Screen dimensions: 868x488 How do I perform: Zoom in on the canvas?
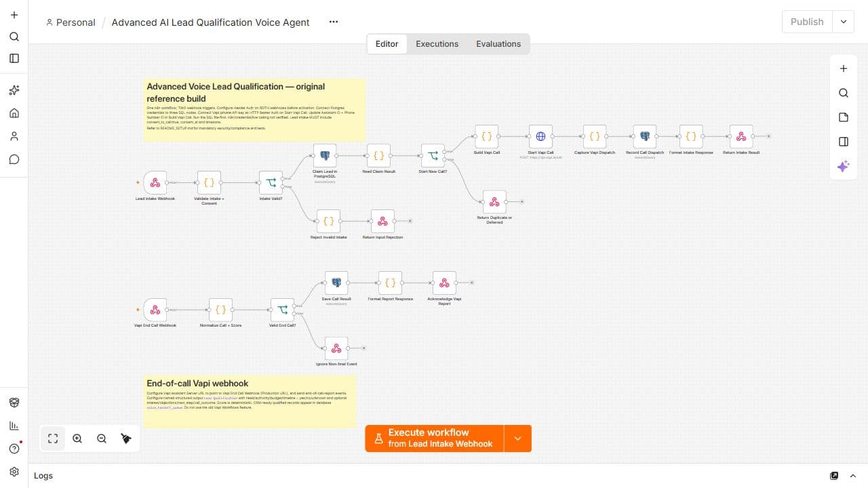click(x=77, y=439)
